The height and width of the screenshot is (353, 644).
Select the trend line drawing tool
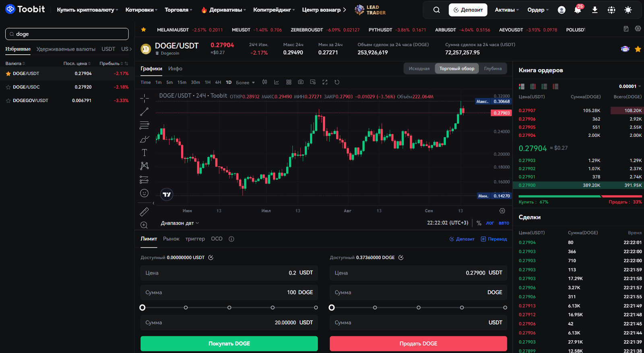click(144, 112)
